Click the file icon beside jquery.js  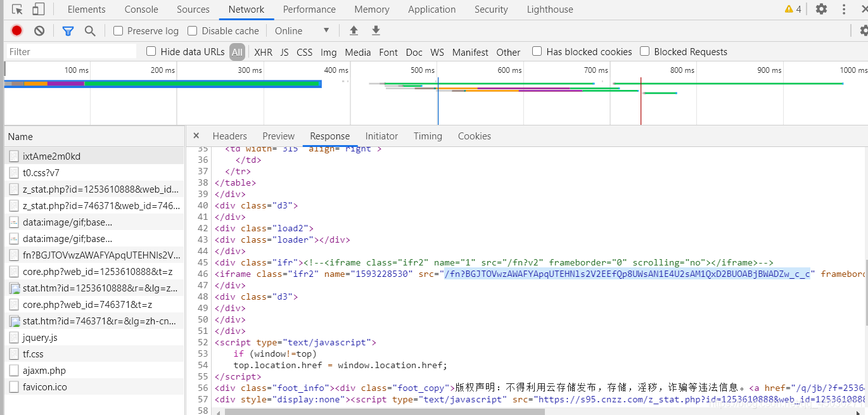(14, 338)
